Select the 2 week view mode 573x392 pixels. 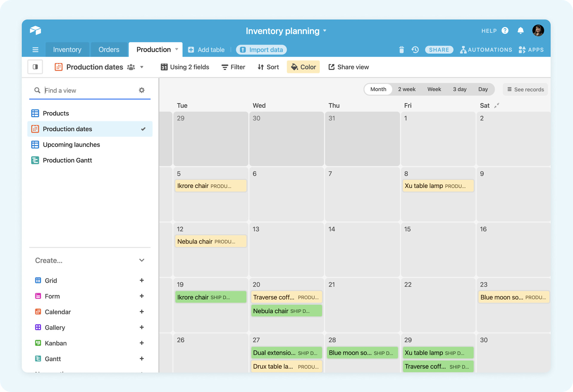point(406,89)
